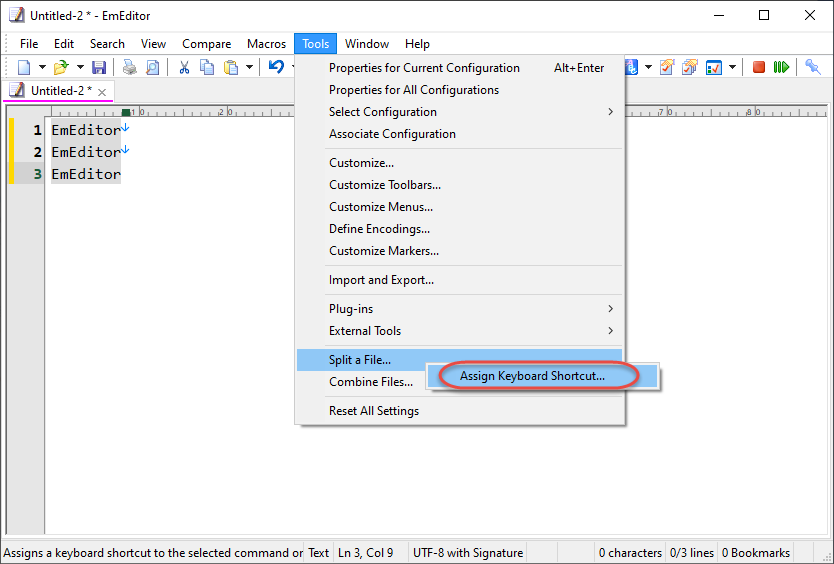This screenshot has height=564, width=834.
Task: Close the Untitled-2 document tab
Action: (x=102, y=92)
